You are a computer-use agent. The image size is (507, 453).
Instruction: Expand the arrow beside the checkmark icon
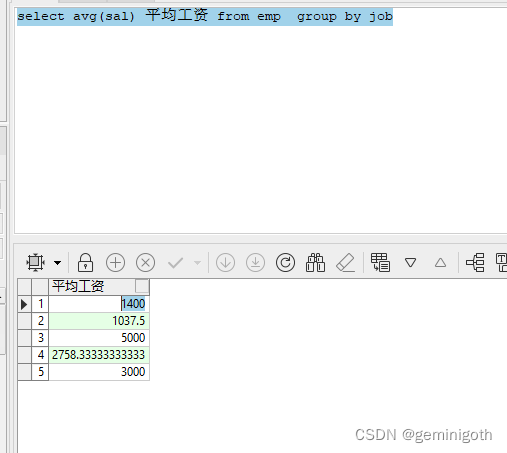click(x=198, y=263)
